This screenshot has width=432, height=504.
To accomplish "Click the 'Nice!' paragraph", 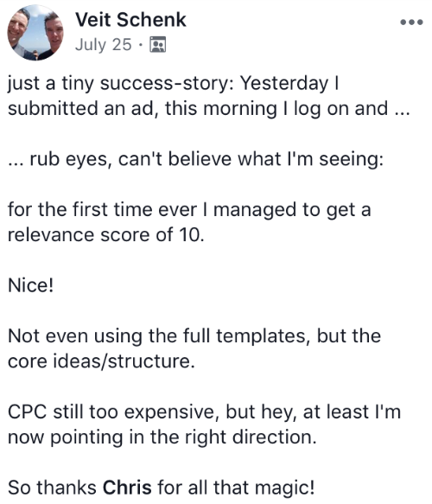I will pyautogui.click(x=30, y=285).
